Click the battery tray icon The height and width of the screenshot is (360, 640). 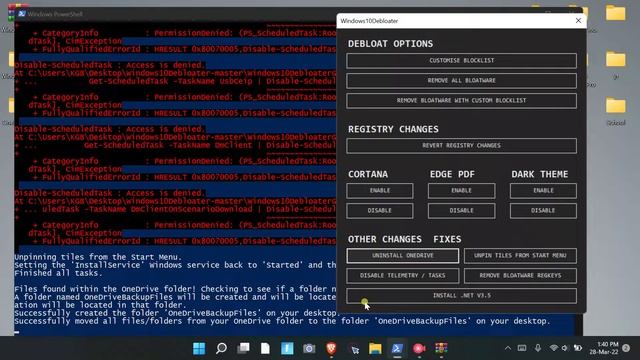point(578,348)
